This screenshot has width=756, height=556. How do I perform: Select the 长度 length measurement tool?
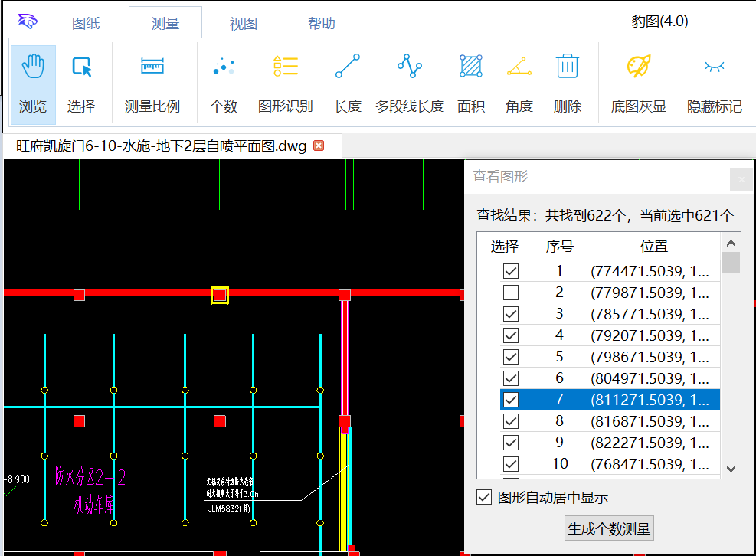[x=348, y=85]
